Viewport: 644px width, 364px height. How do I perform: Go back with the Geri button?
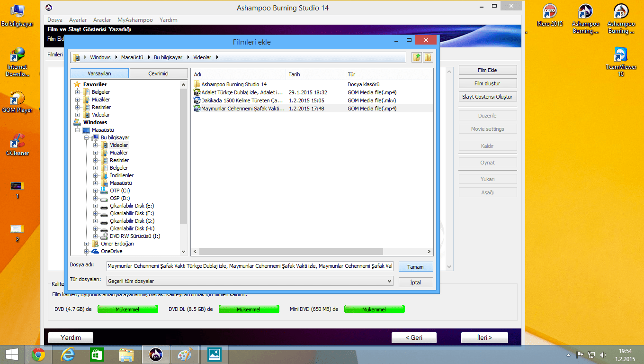(x=414, y=337)
